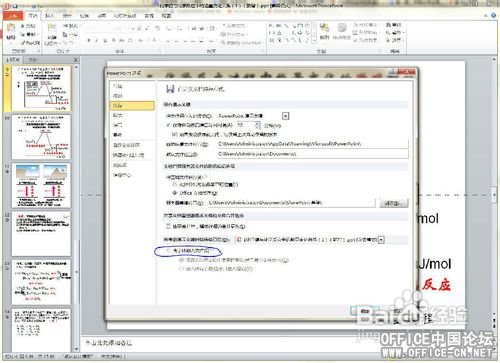Screen dimensions: 500x363
Task: Click the PowerPoint logo in the title bar
Action: (x=6, y=6)
